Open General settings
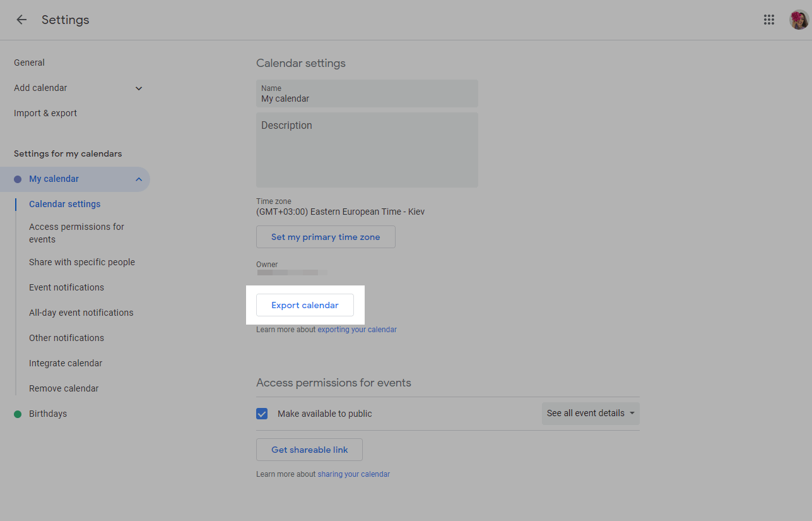Viewport: 812px width, 521px height. tap(29, 63)
